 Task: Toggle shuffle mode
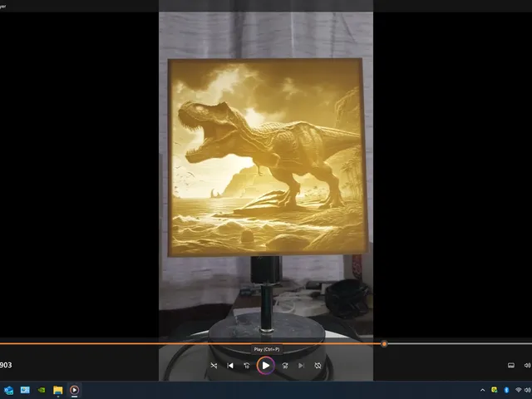[x=214, y=366]
